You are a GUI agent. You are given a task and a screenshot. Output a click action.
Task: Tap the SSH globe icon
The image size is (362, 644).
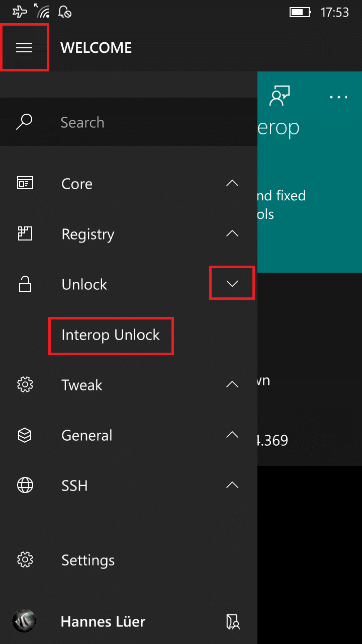point(25,486)
